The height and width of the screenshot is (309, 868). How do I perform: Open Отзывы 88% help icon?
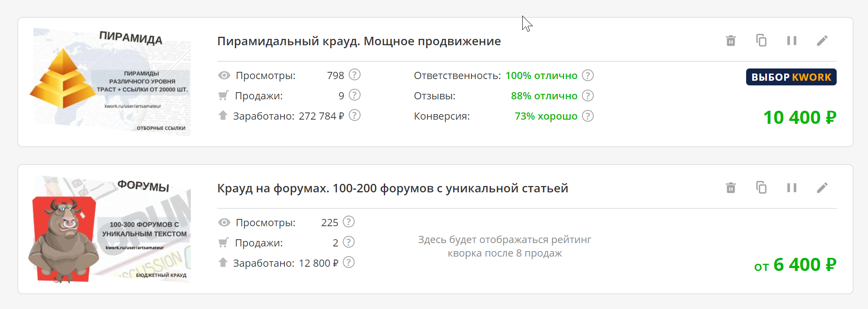(587, 96)
